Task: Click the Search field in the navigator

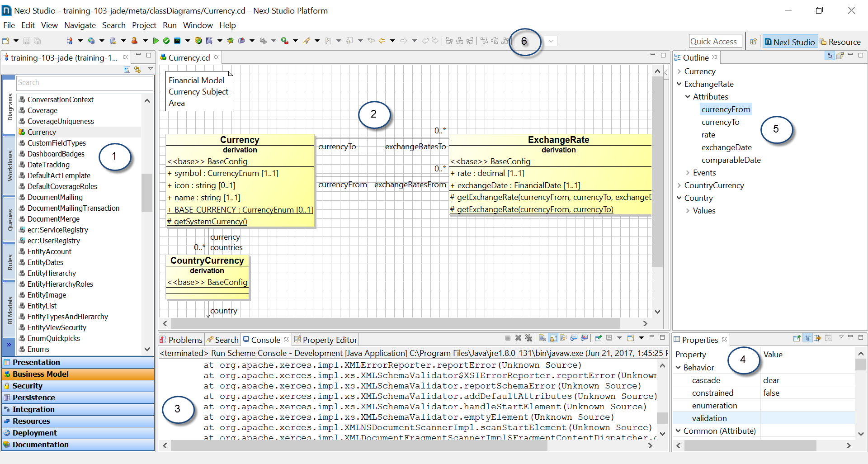Action: (84, 83)
